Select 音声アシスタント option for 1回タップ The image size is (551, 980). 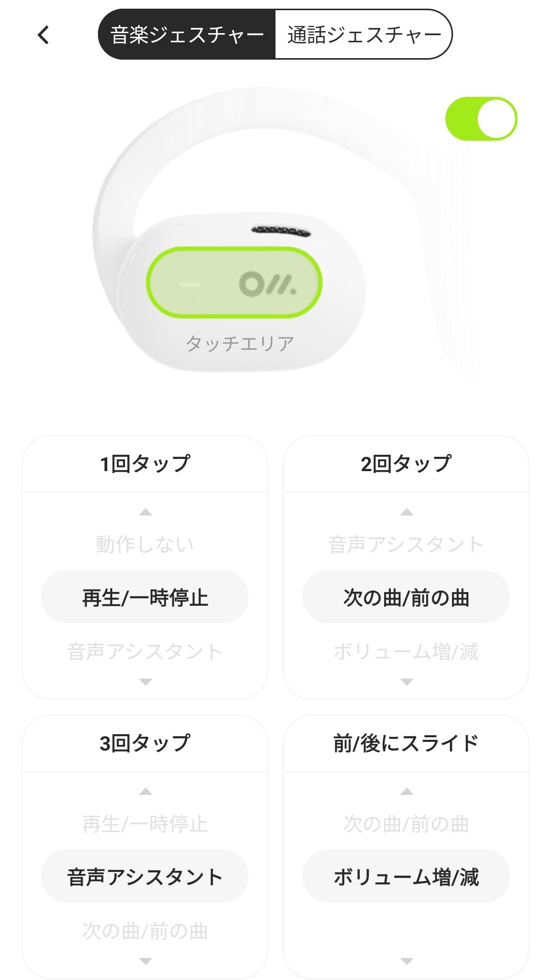pyautogui.click(x=145, y=652)
